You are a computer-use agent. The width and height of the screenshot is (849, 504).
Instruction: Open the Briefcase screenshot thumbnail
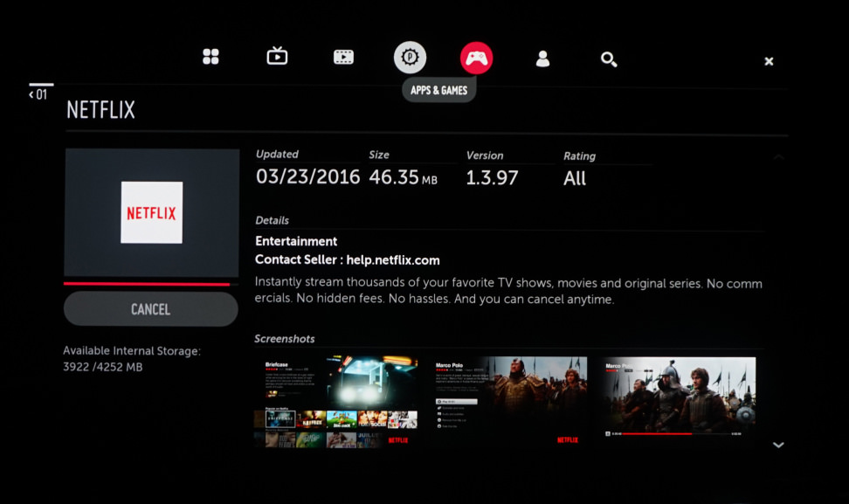coord(335,401)
